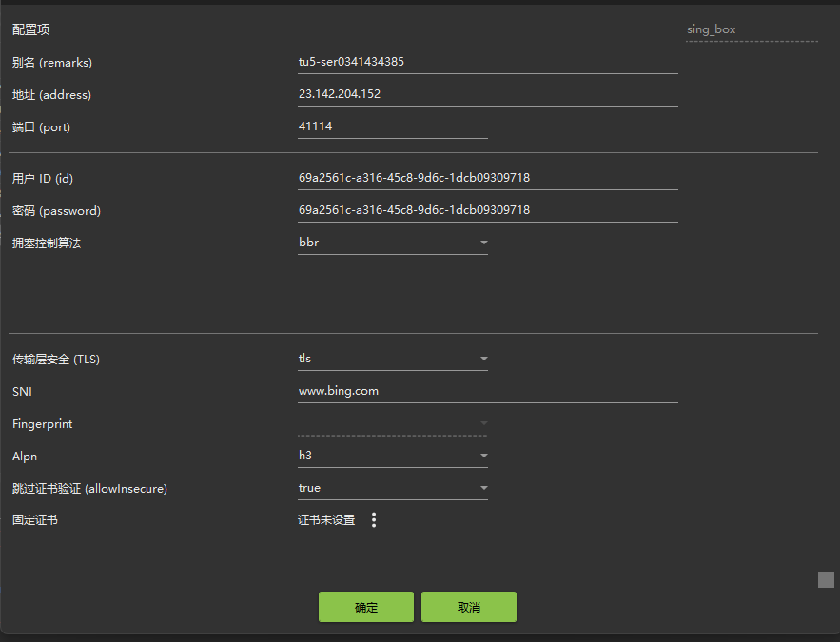840x642 pixels.
Task: Open the three-dot menu beside 证书未设置
Action: pos(374,520)
